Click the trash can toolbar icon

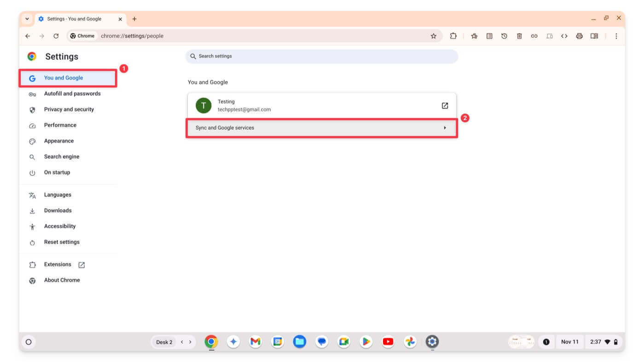[x=519, y=36]
